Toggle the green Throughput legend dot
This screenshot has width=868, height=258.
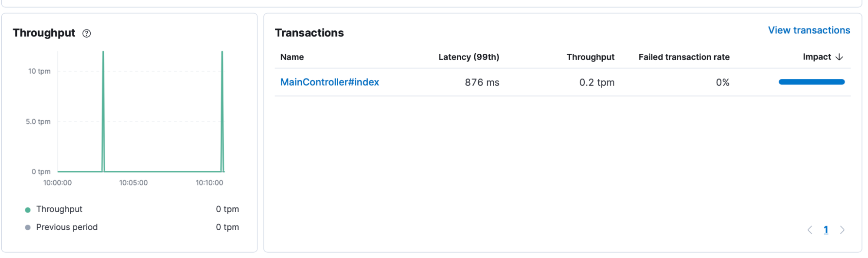click(28, 210)
